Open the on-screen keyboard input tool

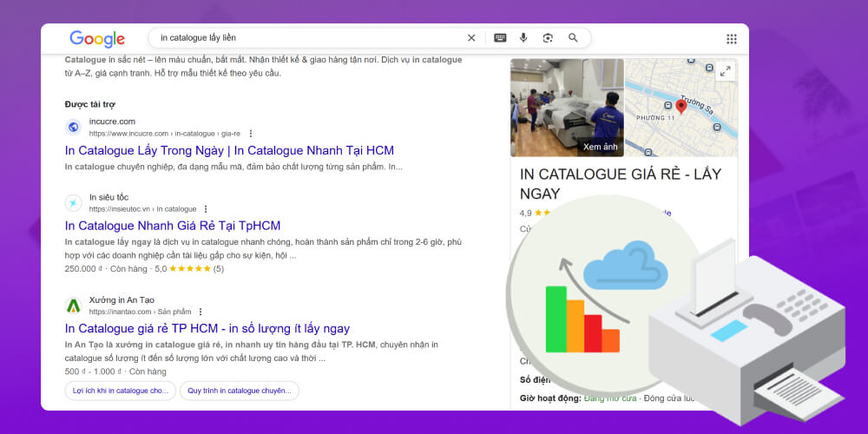[x=500, y=37]
